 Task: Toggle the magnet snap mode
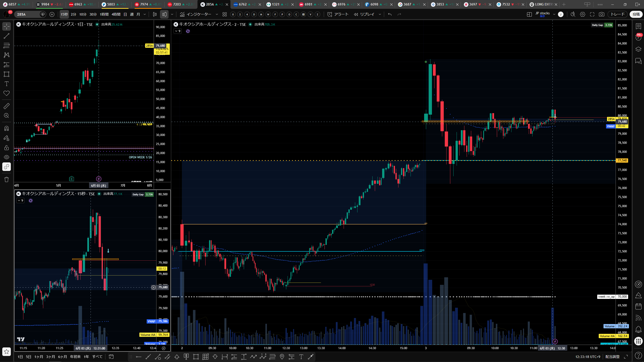tap(7, 128)
